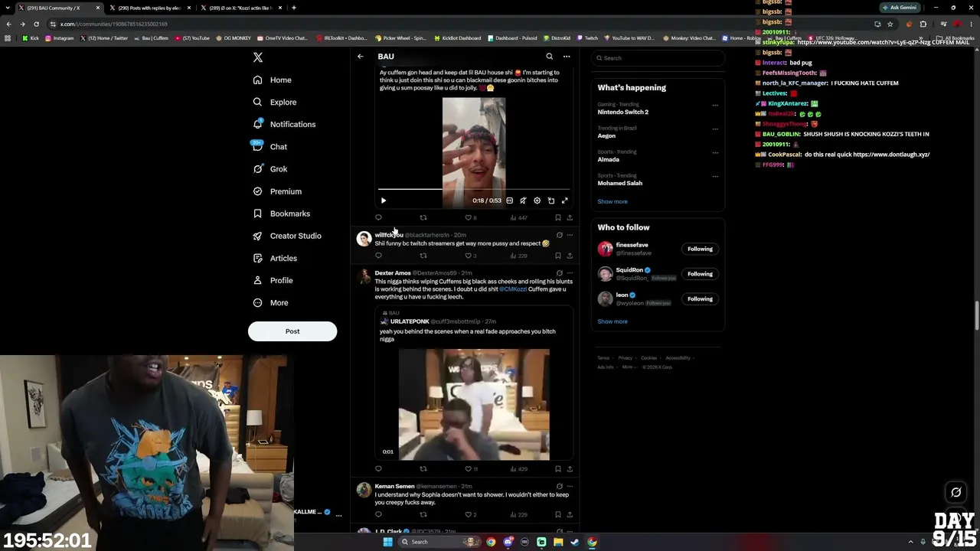Viewport: 980px width, 551px height.
Task: Open the @CMKozzi mention link
Action: [513, 289]
